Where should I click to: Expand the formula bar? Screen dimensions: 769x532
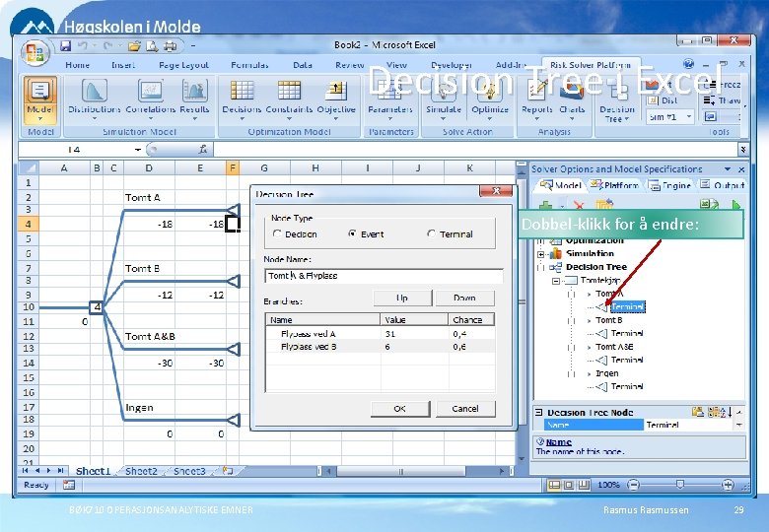(743, 150)
